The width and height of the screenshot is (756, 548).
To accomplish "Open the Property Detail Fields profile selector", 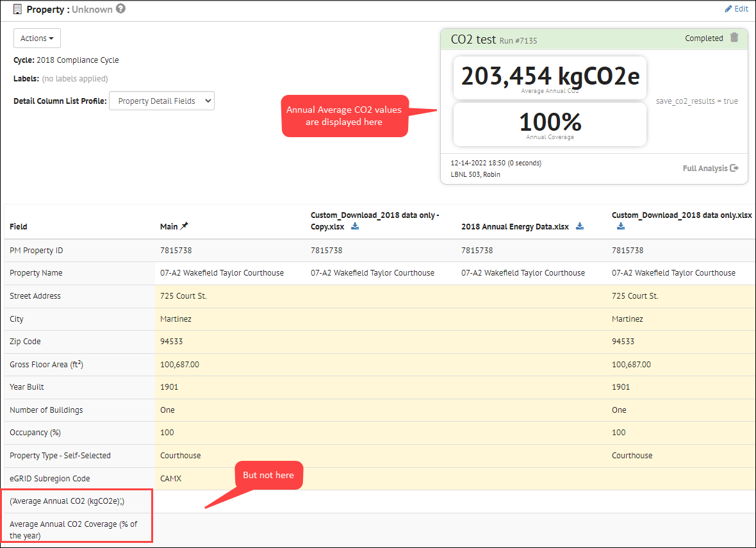I will pyautogui.click(x=161, y=101).
